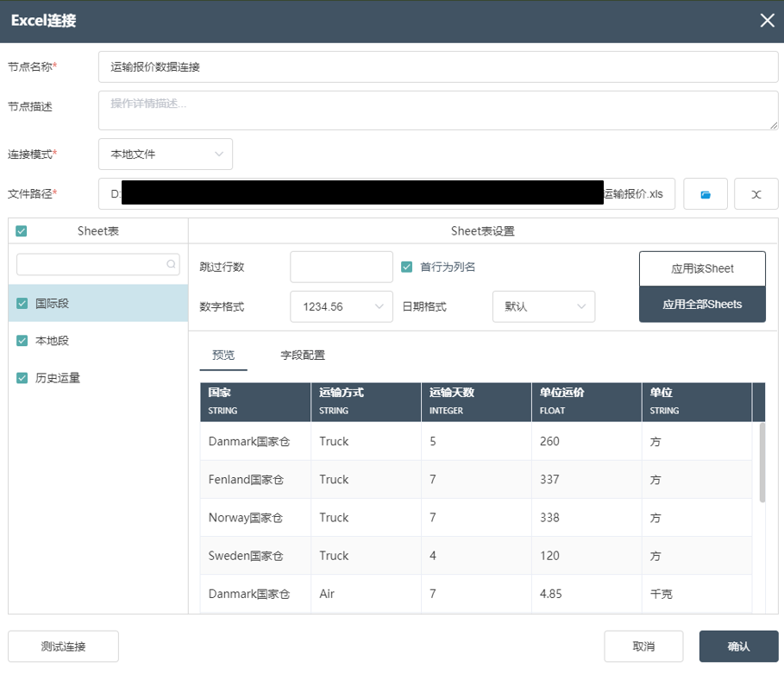This screenshot has height=674, width=784.
Task: Click the blue folder browse icon
Action: [706, 194]
